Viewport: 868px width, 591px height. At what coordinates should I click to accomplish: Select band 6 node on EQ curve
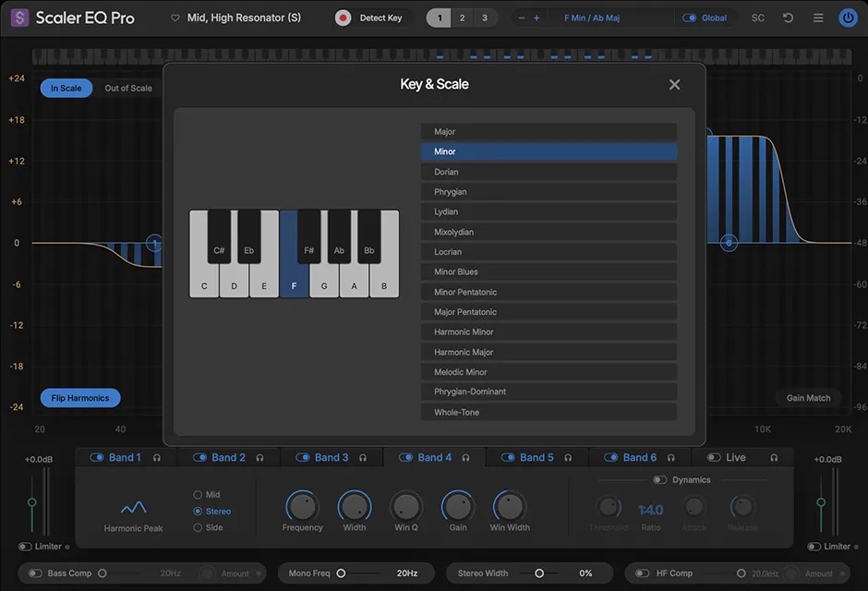(x=729, y=242)
